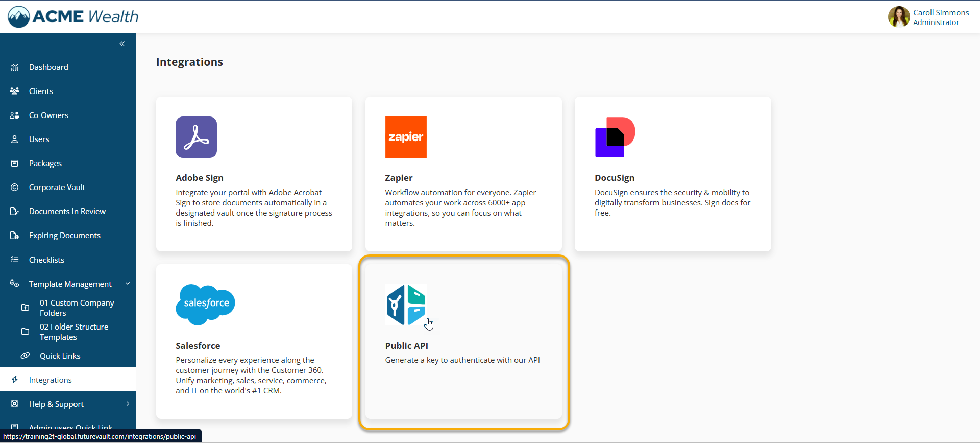Click the 02 Folder Structure Templates folder icon
The width and height of the screenshot is (980, 443).
25,332
